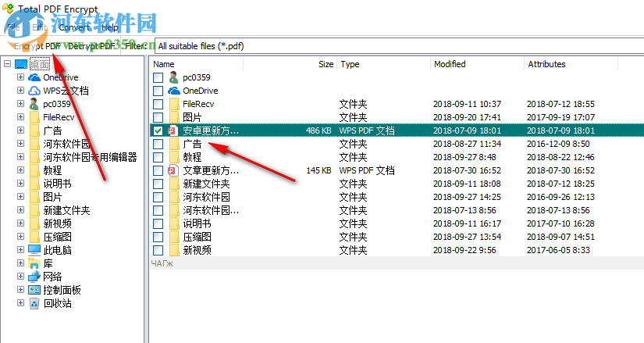The image size is (644, 343).
Task: Select 河东软件园 folder in tree
Action: click(x=66, y=144)
